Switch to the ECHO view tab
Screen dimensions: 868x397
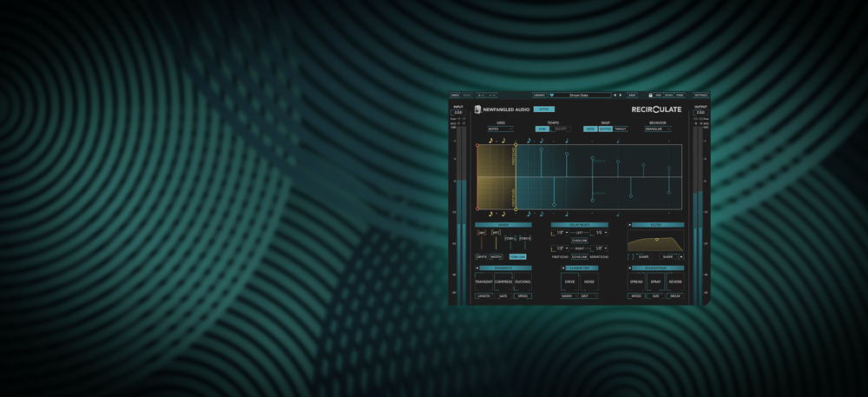point(668,96)
